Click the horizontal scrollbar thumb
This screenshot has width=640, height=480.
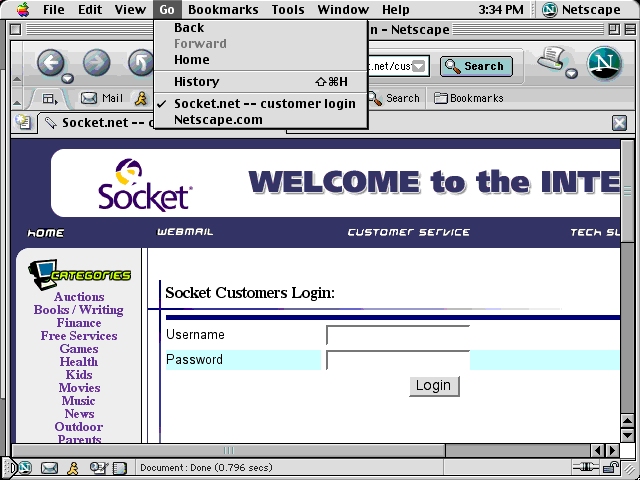point(229,450)
